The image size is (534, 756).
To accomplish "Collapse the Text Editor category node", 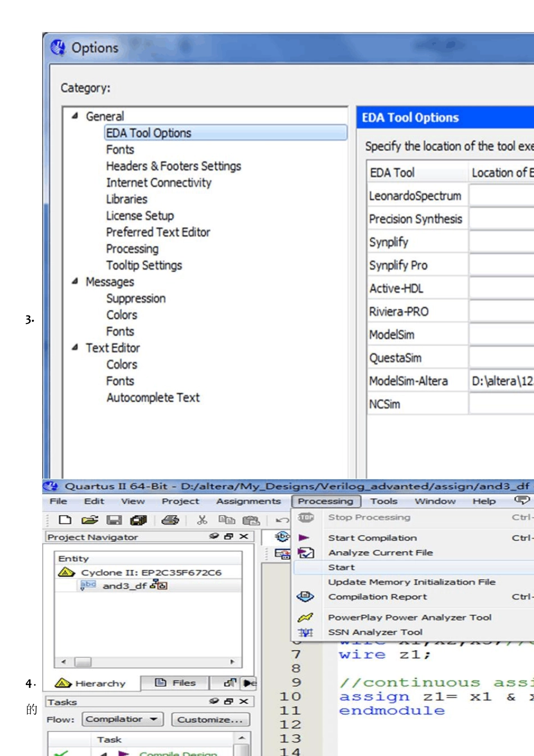I will point(75,348).
